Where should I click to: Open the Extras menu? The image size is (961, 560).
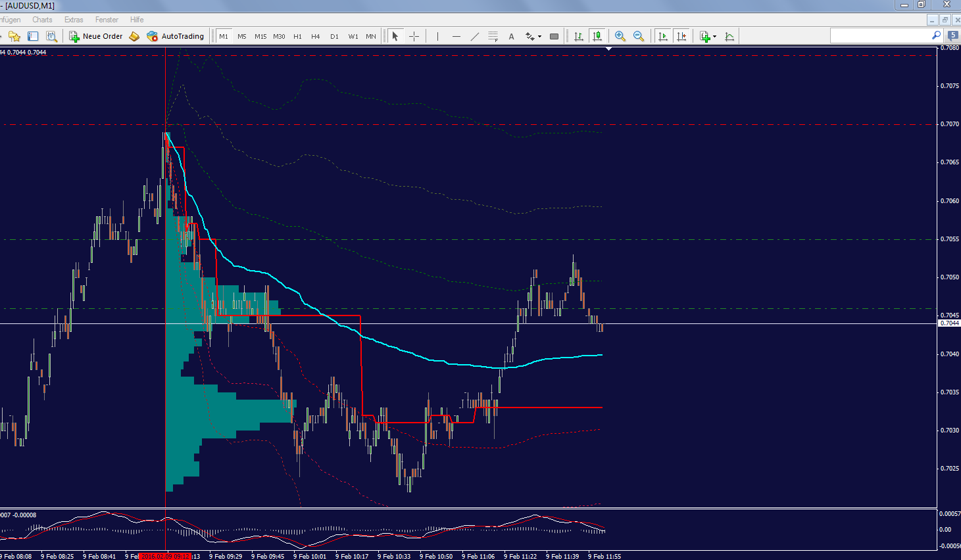(73, 19)
